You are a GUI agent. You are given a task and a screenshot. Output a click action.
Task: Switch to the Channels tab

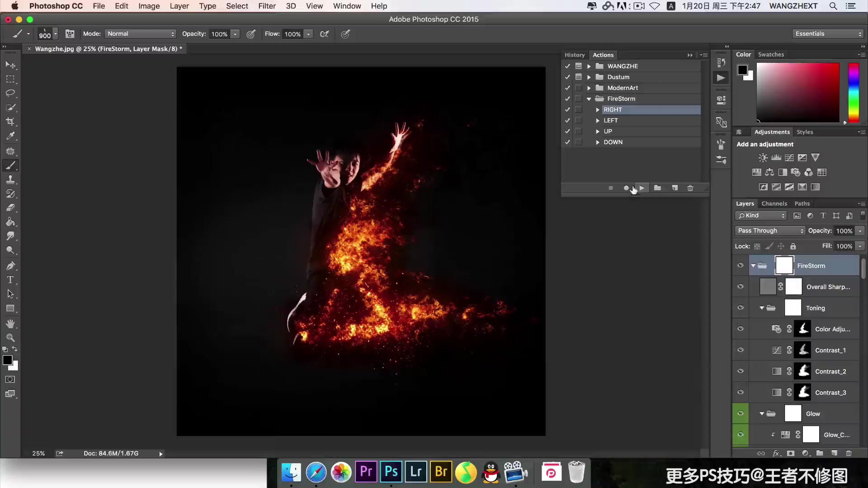tap(774, 204)
